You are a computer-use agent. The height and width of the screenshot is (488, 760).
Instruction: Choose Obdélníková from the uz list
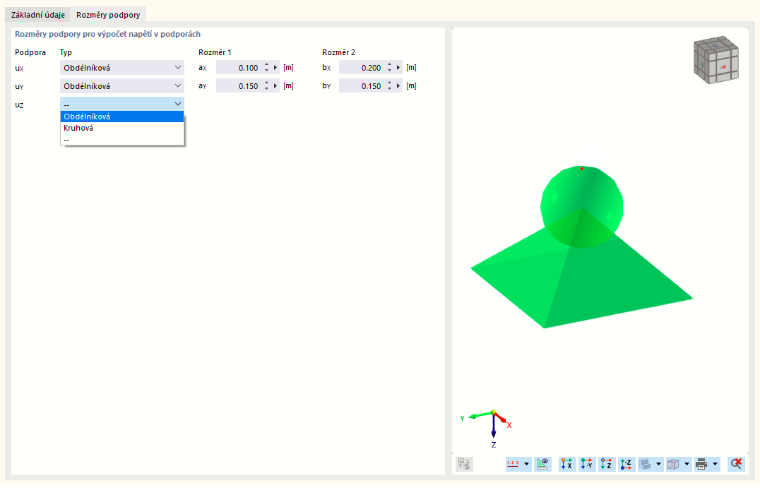(x=122, y=117)
